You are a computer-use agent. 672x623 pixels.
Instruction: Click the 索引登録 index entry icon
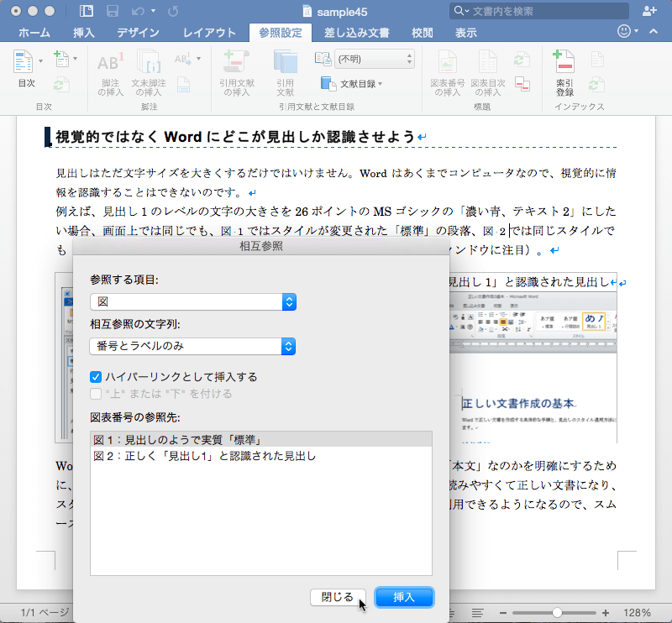click(x=564, y=61)
